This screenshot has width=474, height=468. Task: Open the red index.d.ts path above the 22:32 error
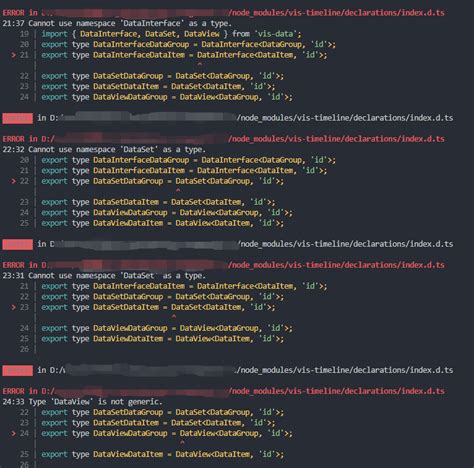(x=223, y=139)
